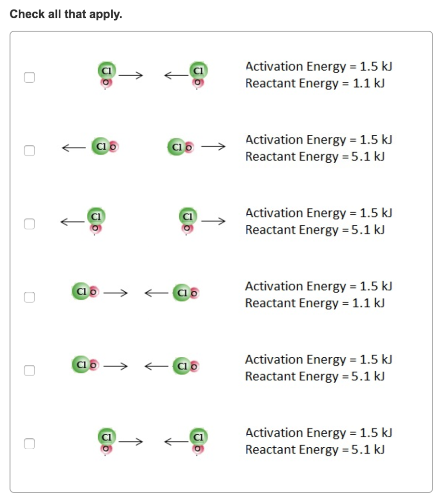Check the bottom answer option checkbox

point(29,443)
